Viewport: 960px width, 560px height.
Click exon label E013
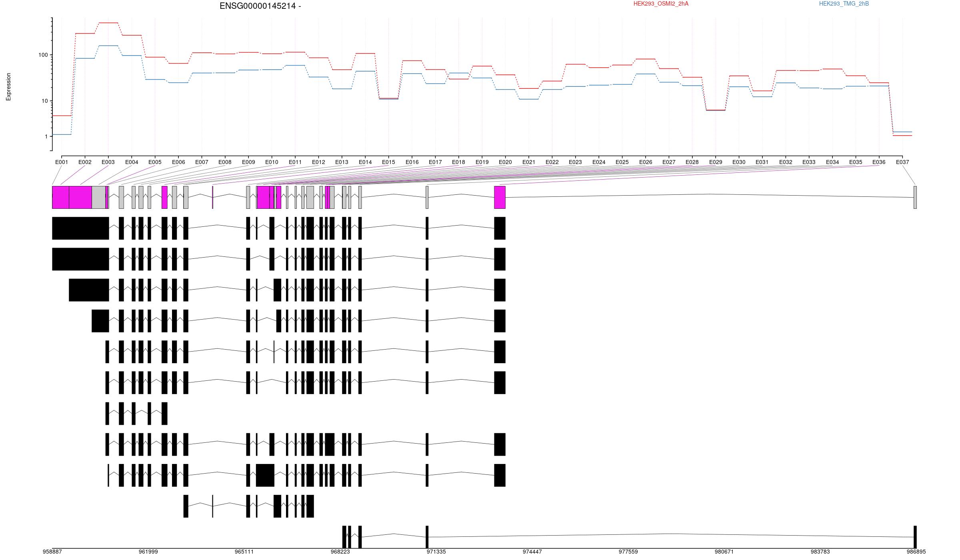pyautogui.click(x=342, y=162)
